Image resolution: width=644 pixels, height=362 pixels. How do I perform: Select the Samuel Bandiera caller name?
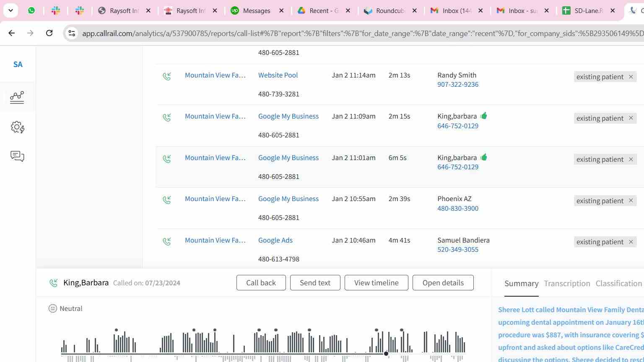tap(463, 240)
